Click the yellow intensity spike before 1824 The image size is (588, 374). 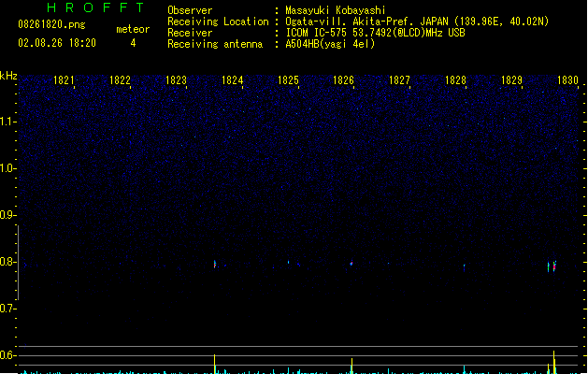click(x=214, y=364)
